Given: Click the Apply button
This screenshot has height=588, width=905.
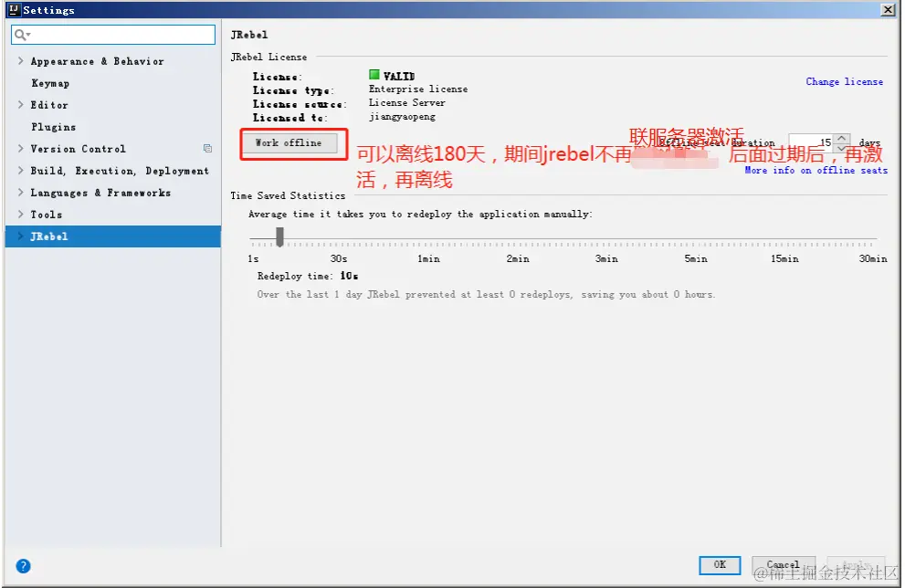Looking at the screenshot, I should click(856, 565).
